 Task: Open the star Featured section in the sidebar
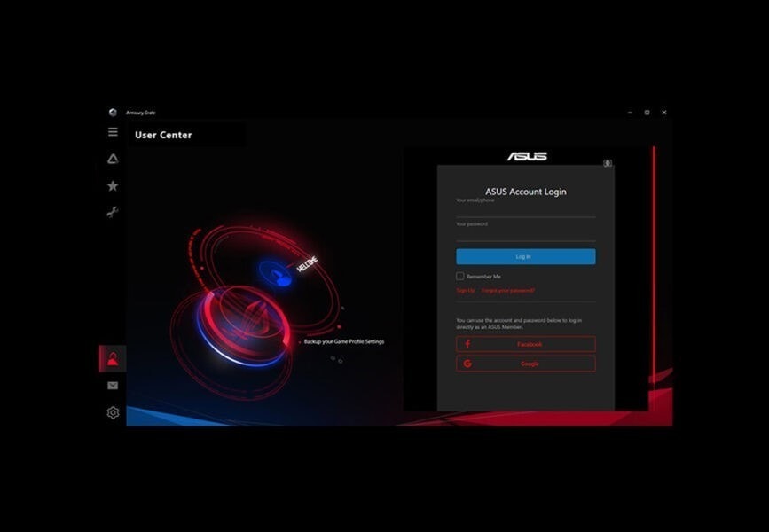tap(113, 186)
